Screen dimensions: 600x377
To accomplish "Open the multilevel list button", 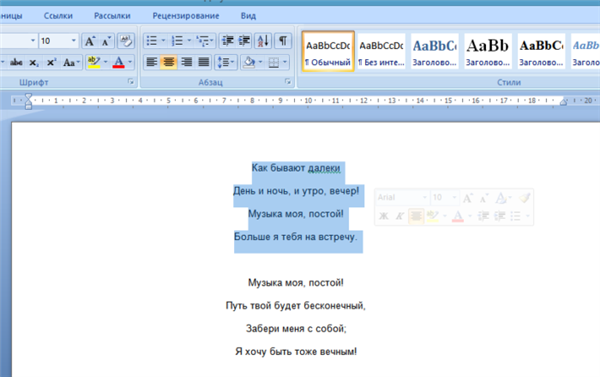I will [205, 41].
